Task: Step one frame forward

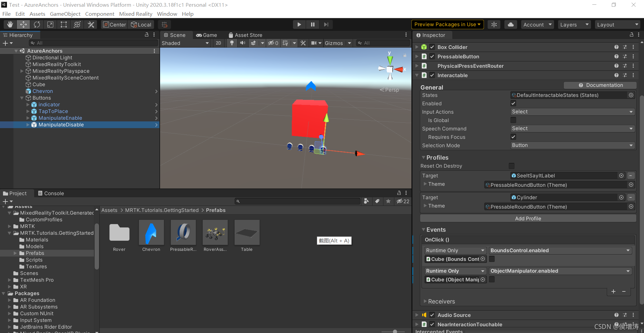Action: click(326, 24)
